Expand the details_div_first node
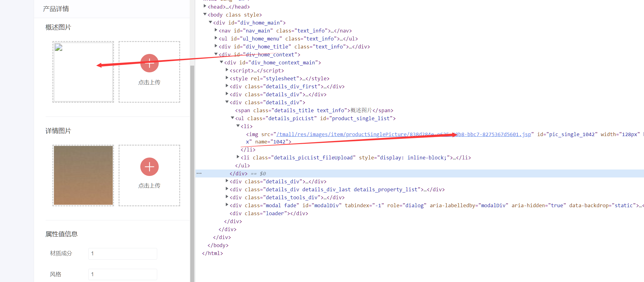Image resolution: width=644 pixels, height=282 pixels. (227, 86)
